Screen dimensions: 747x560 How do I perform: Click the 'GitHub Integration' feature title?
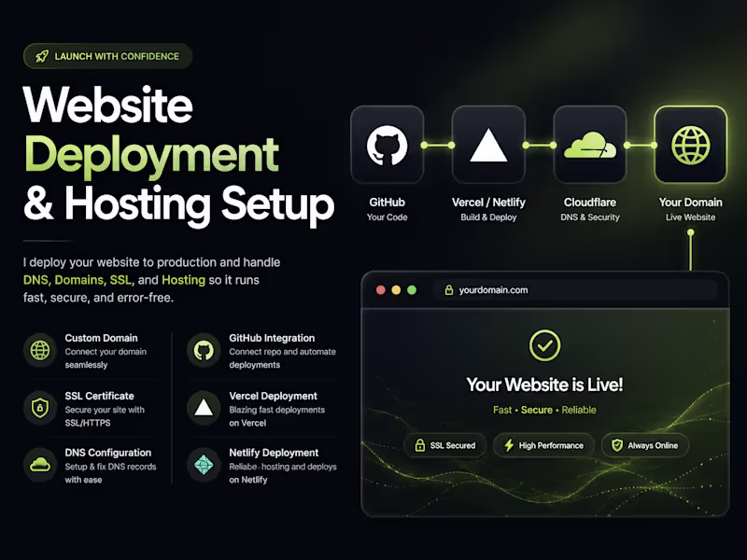[272, 338]
